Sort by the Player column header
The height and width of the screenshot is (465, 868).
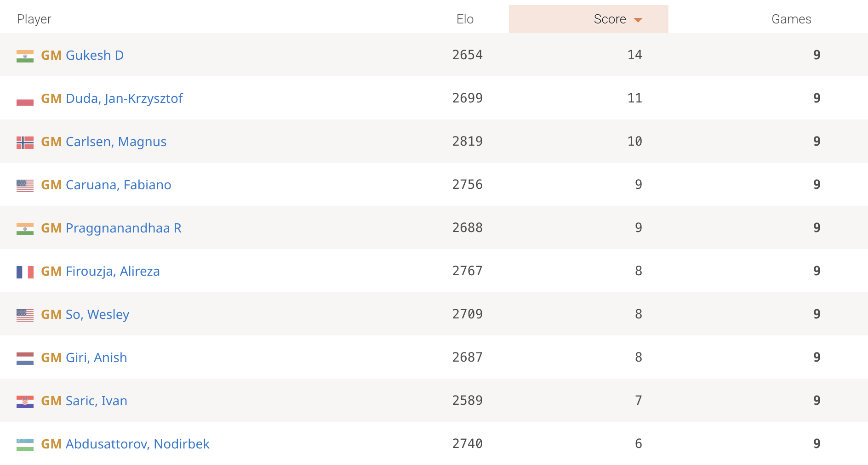click(34, 19)
